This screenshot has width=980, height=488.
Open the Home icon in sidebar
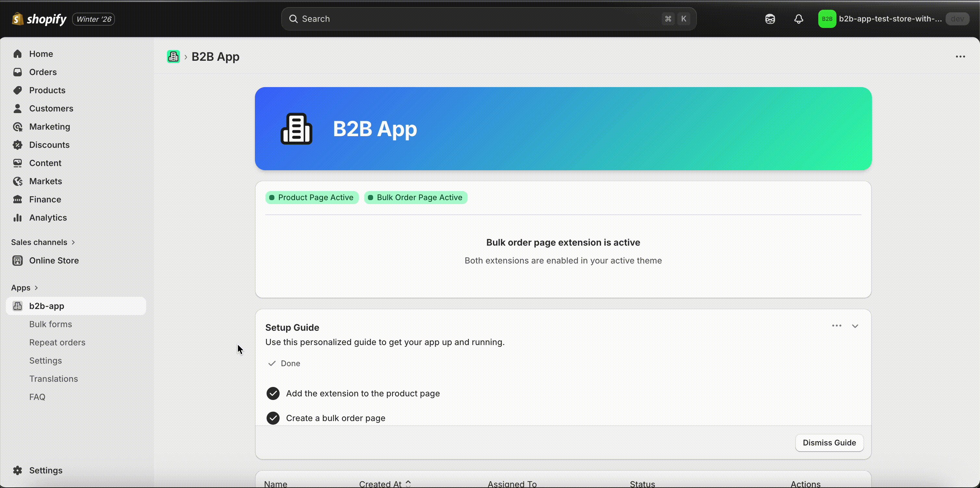18,54
